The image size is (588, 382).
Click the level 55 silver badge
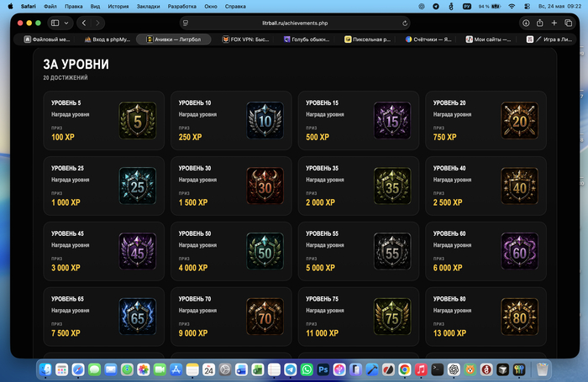pos(392,251)
